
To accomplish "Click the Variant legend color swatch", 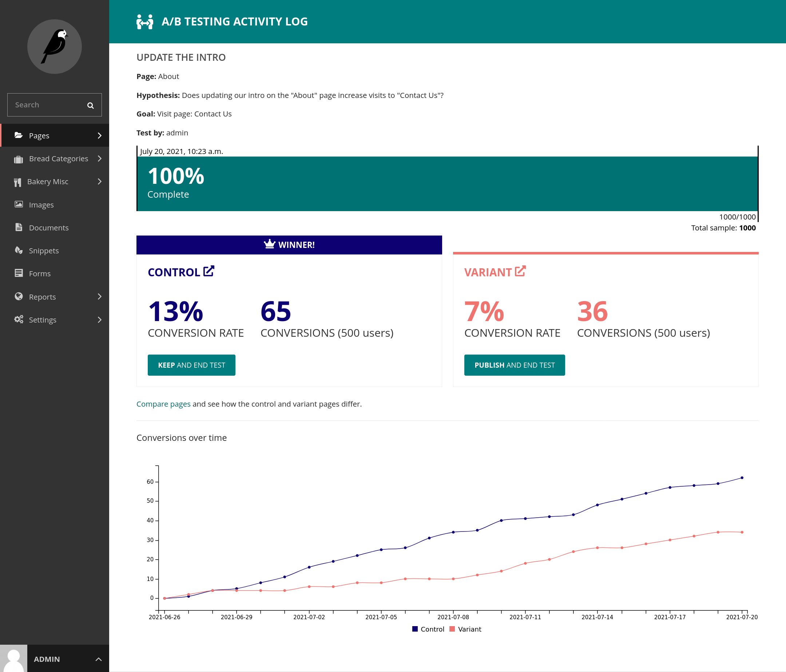I will (x=452, y=629).
